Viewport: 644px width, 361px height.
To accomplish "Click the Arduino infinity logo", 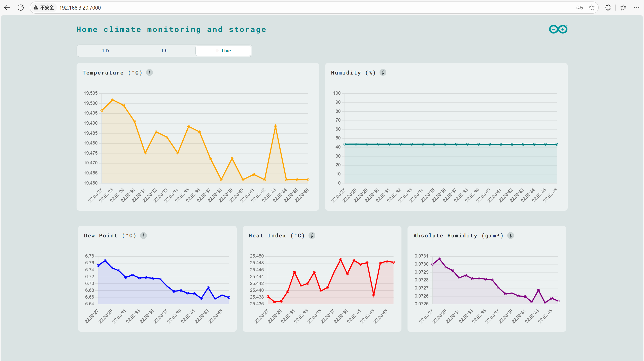I will [558, 29].
